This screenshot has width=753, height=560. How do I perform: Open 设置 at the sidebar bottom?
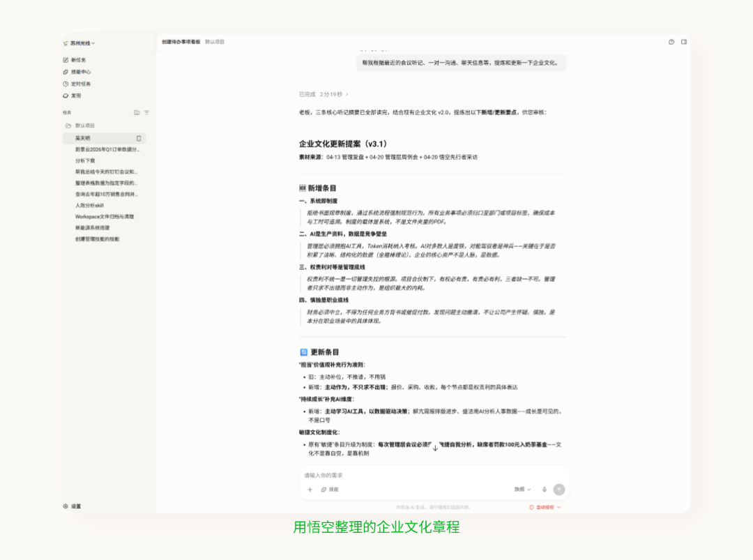coord(75,506)
